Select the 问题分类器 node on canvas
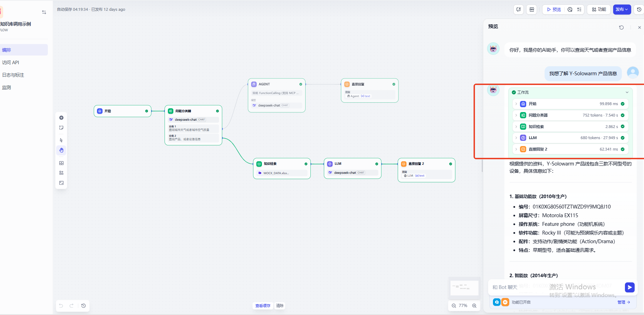Viewport: 644px width, 315px height. pos(193,111)
